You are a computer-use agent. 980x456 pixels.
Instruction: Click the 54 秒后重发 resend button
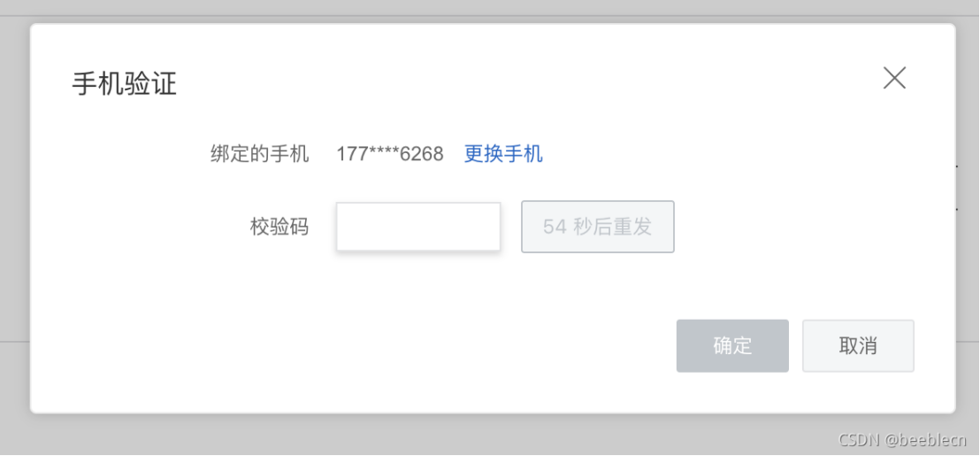tap(598, 227)
